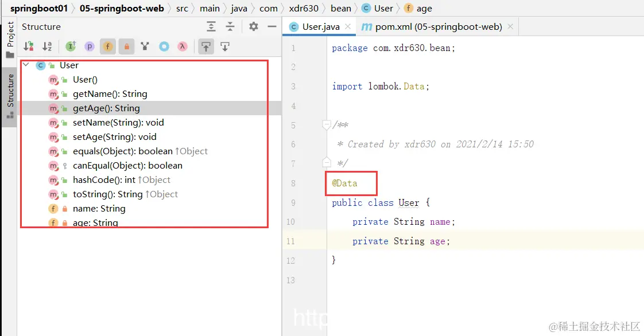
Task: Click bean breadcrumb segment
Action: (341, 8)
